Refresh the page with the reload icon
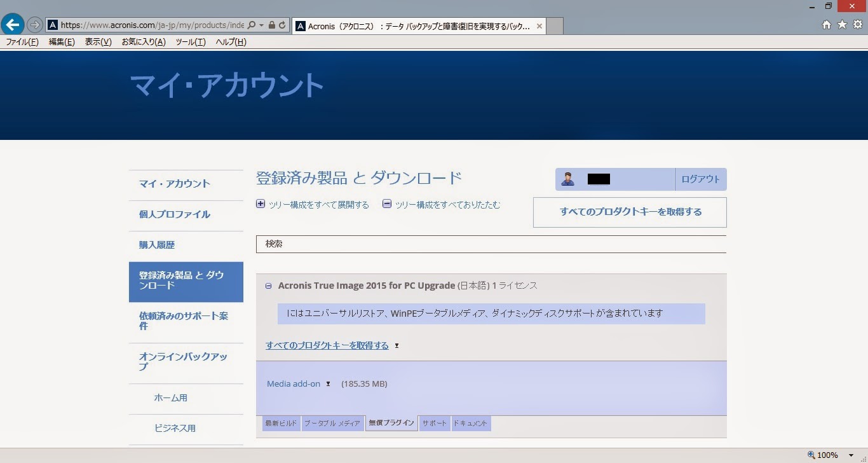This screenshot has width=868, height=463. [x=282, y=25]
